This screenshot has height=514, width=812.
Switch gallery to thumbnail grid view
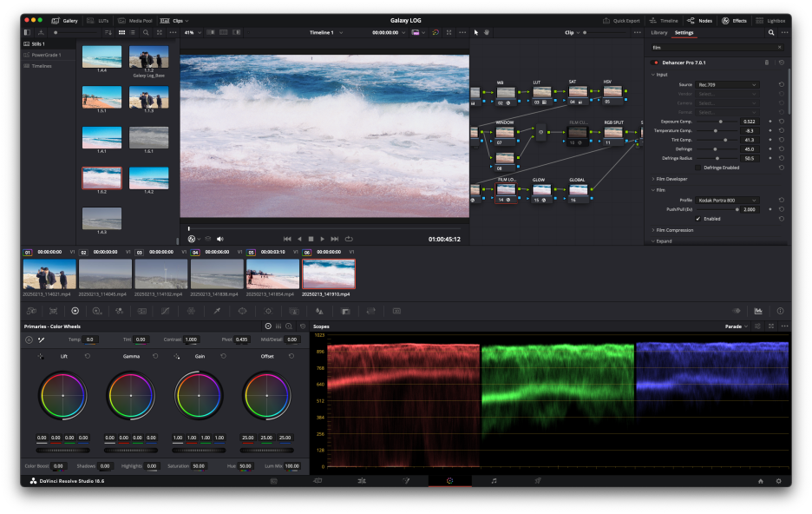point(121,32)
